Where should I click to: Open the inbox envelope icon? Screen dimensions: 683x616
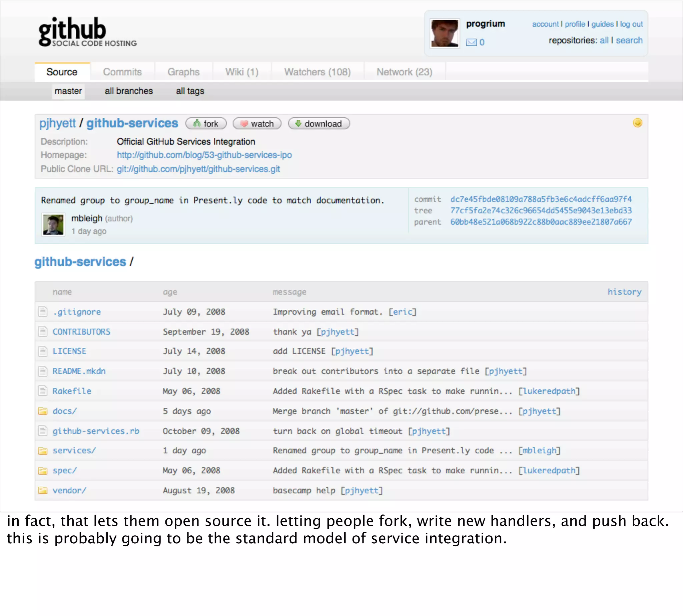point(471,42)
